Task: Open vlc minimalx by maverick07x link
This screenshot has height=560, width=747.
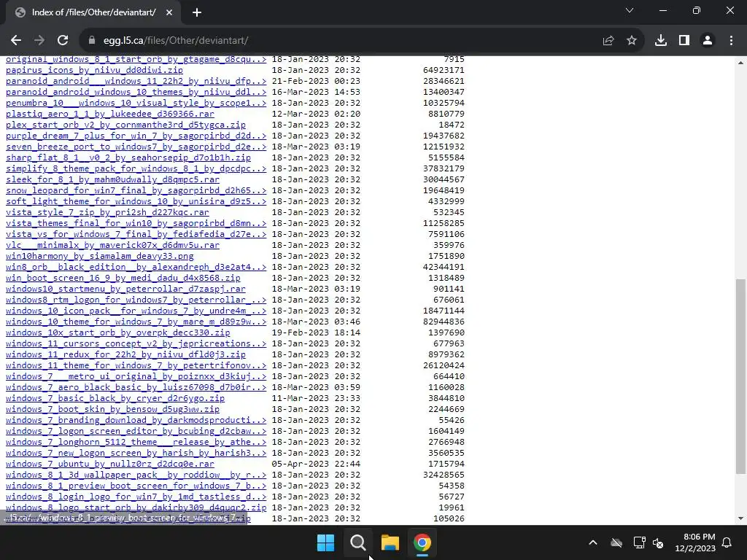Action: point(112,245)
